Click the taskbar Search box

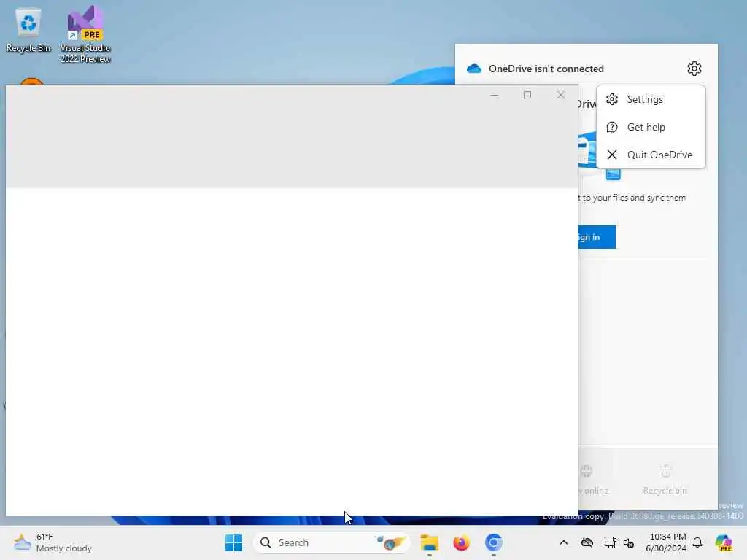331,542
